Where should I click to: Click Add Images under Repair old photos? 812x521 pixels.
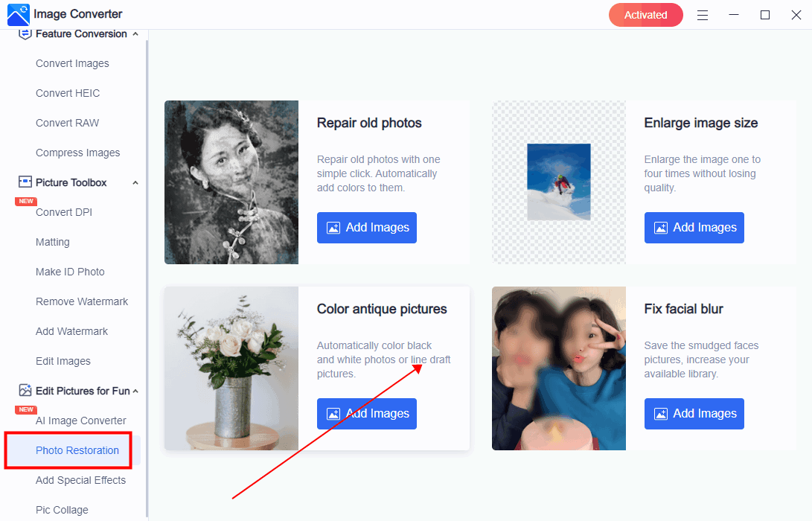coord(367,228)
